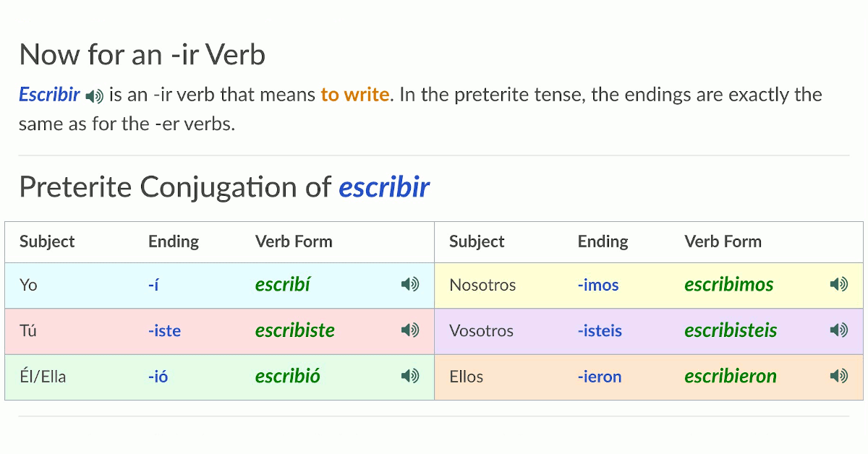Select the verb form escribí

coord(283,285)
